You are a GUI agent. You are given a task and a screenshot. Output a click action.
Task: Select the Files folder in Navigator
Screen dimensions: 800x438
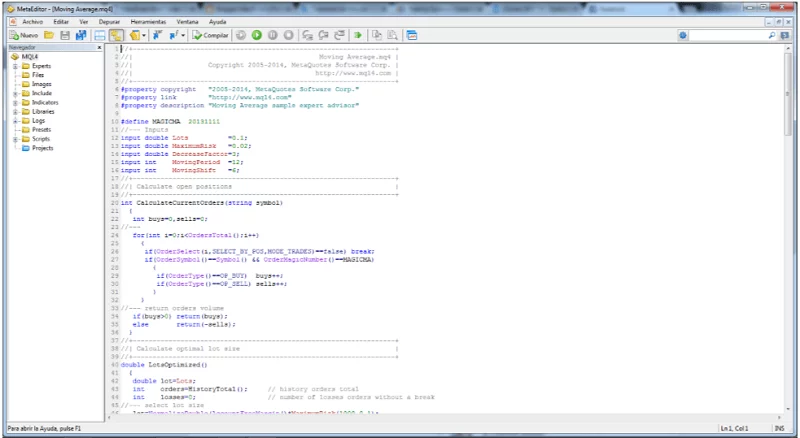[38, 75]
